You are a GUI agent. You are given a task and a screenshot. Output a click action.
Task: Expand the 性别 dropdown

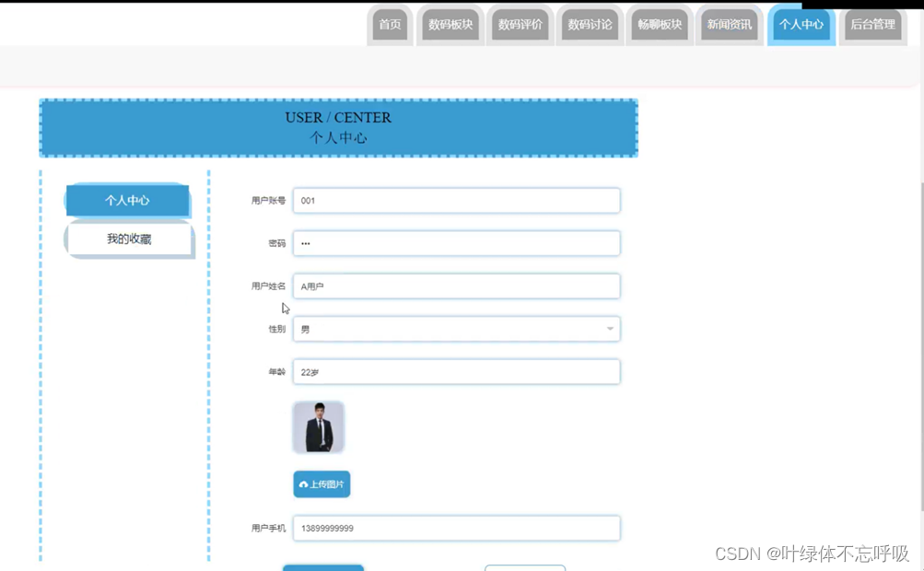(x=456, y=329)
